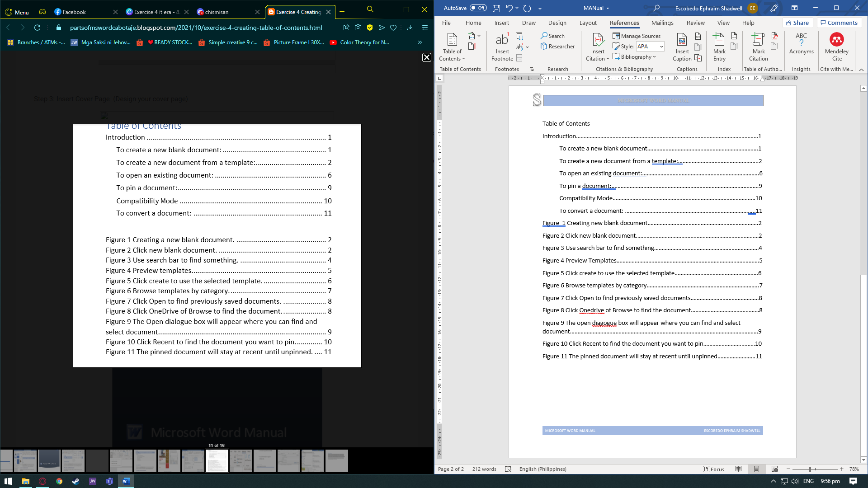868x488 pixels.
Task: Click Mark Citation button
Action: point(759,47)
